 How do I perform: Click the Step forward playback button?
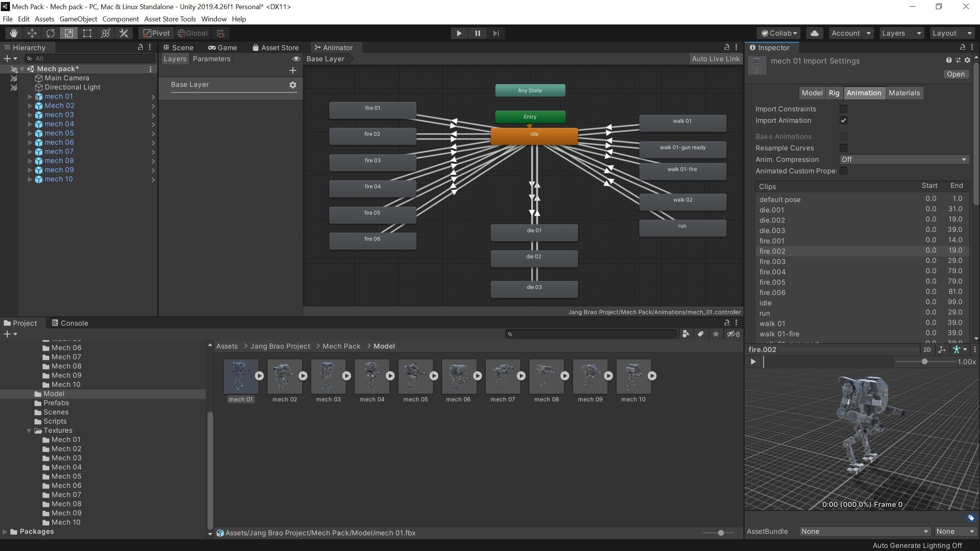(496, 33)
